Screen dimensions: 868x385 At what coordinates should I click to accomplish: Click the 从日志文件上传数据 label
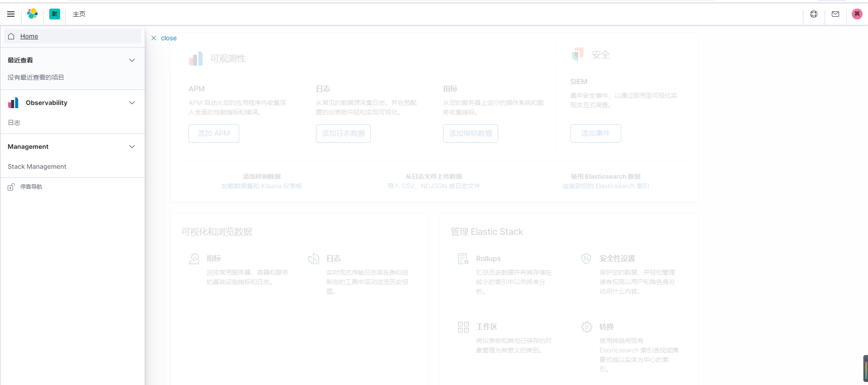click(x=434, y=176)
